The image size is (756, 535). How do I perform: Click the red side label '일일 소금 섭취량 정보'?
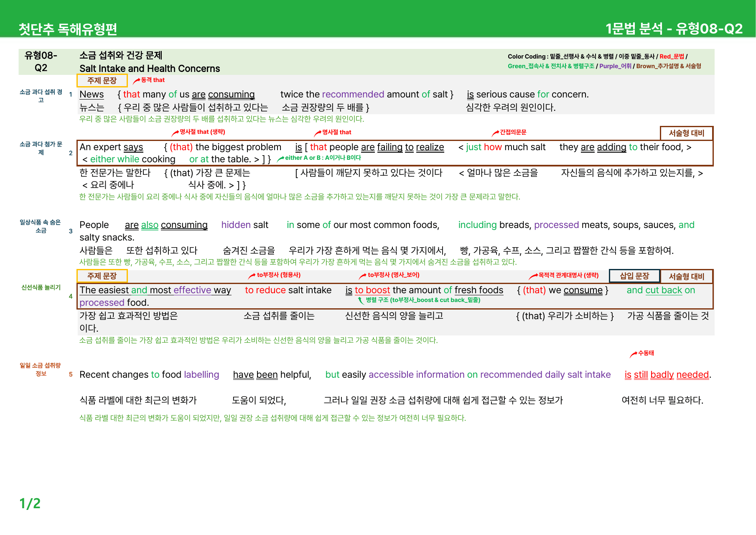coord(41,370)
